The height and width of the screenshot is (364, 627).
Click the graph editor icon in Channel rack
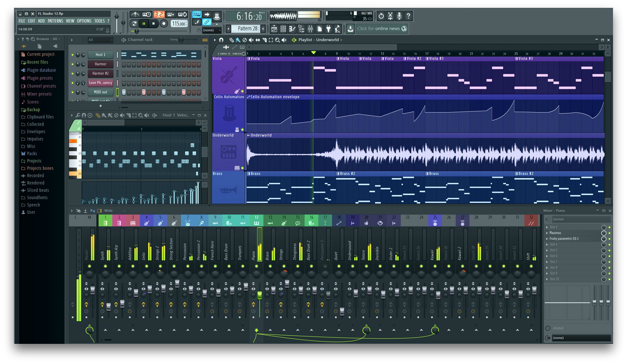pyautogui.click(x=205, y=40)
